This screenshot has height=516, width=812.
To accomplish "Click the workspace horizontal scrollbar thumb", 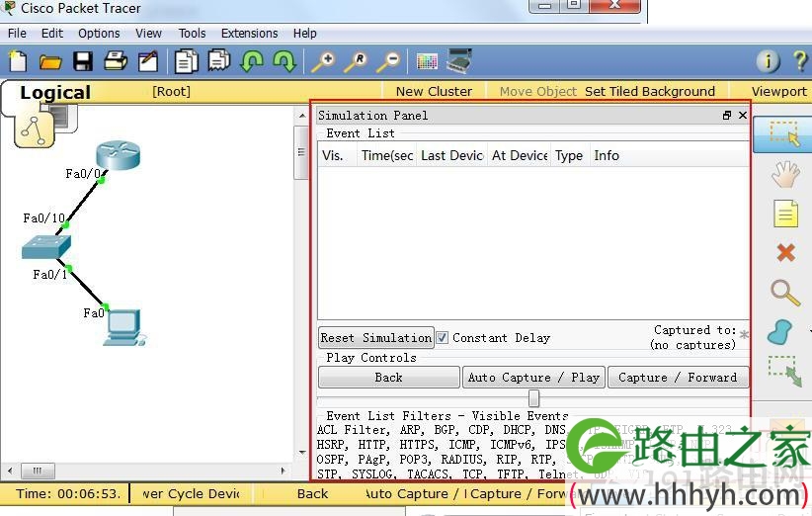I will 38,471.
